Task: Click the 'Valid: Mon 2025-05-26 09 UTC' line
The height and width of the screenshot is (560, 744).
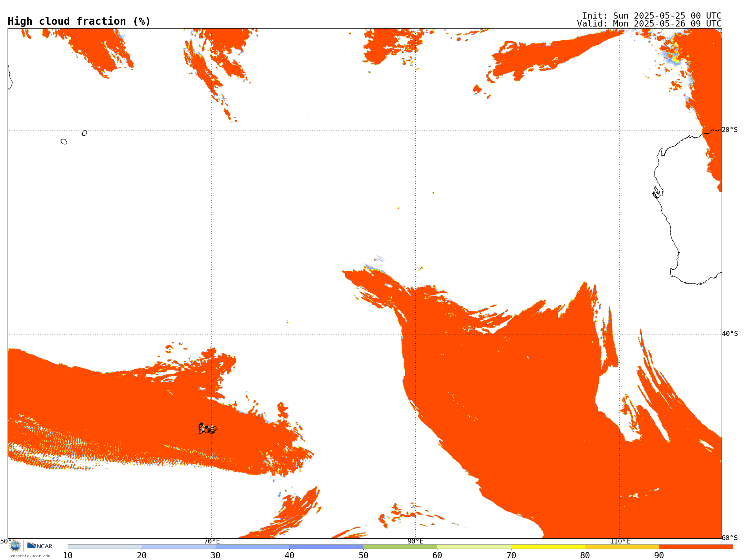Action: click(x=649, y=24)
